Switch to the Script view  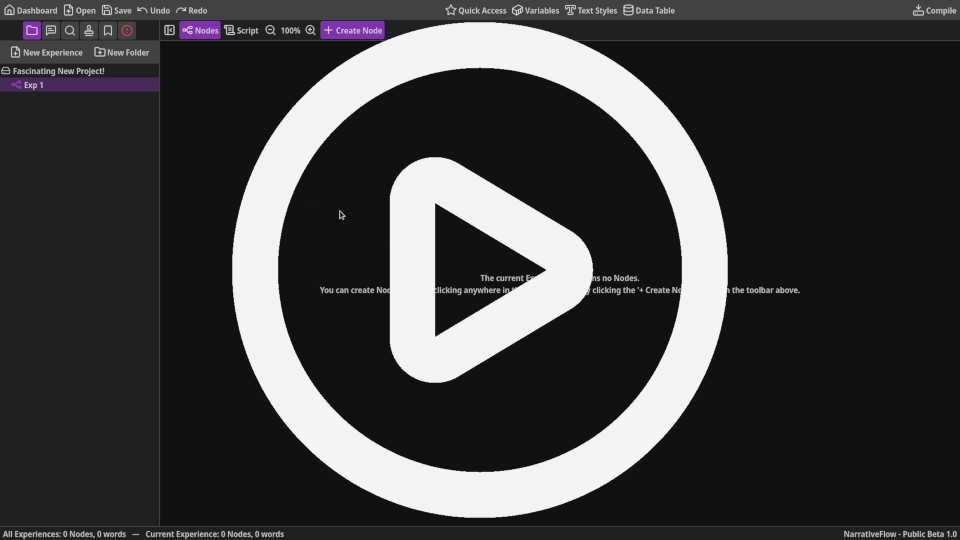tap(241, 31)
